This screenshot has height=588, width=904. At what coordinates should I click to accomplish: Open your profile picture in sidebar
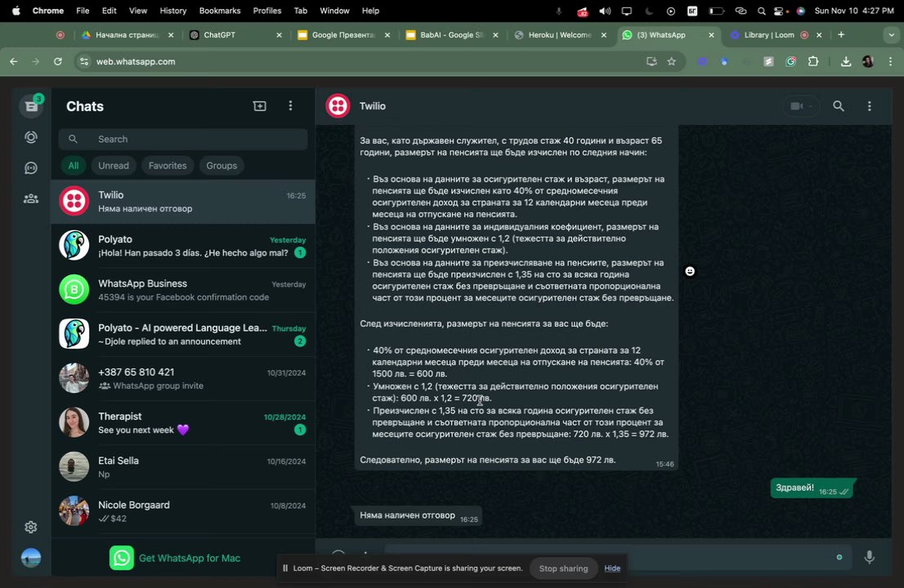click(31, 558)
